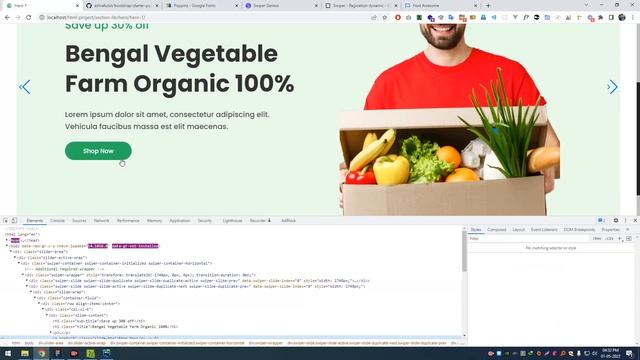The width and height of the screenshot is (640, 360).
Task: Expand the head element node
Action: 7,240
